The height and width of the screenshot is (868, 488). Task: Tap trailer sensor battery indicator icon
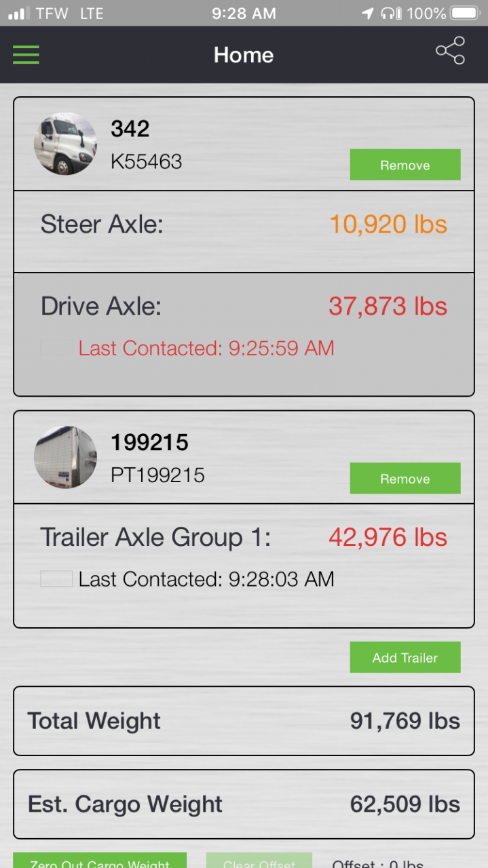(x=56, y=579)
